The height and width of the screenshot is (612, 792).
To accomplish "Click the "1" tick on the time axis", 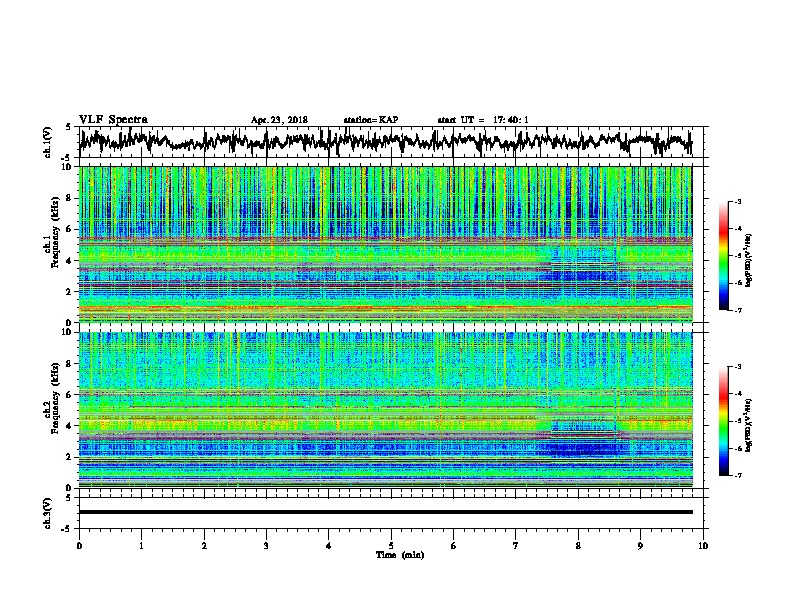I will 141,546.
